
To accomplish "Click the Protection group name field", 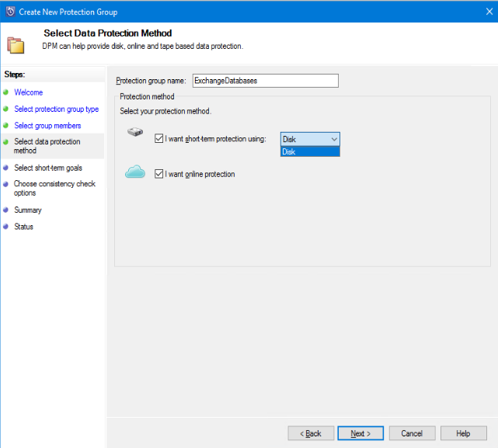I will pyautogui.click(x=266, y=81).
